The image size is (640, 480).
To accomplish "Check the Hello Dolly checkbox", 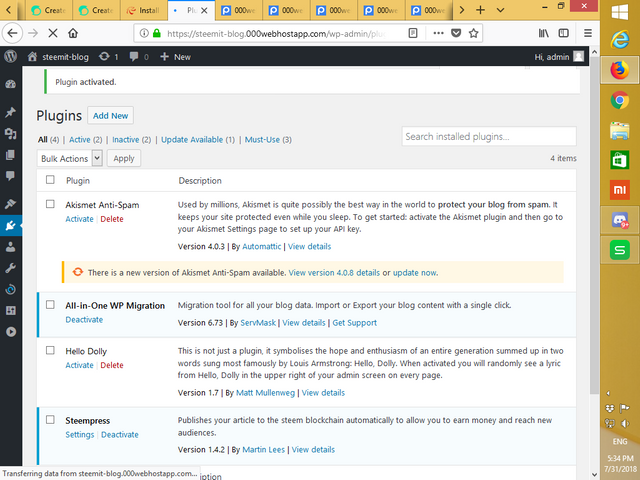I will click(x=50, y=350).
